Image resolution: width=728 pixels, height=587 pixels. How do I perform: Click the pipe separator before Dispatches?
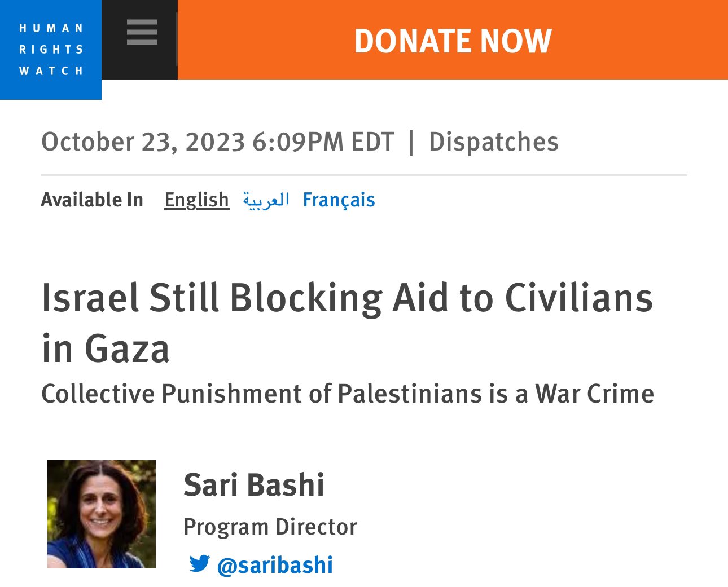[411, 142]
